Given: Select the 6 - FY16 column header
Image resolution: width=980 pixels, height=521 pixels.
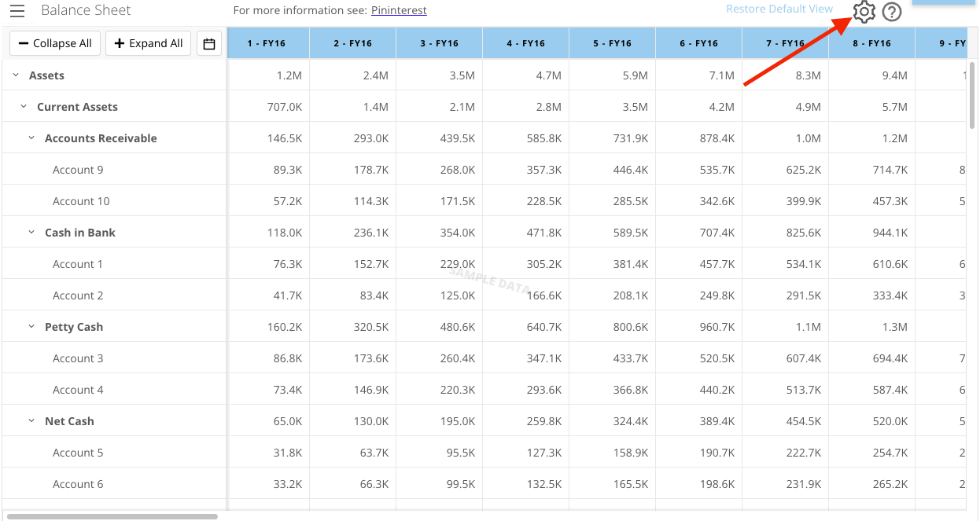Looking at the screenshot, I should click(699, 43).
